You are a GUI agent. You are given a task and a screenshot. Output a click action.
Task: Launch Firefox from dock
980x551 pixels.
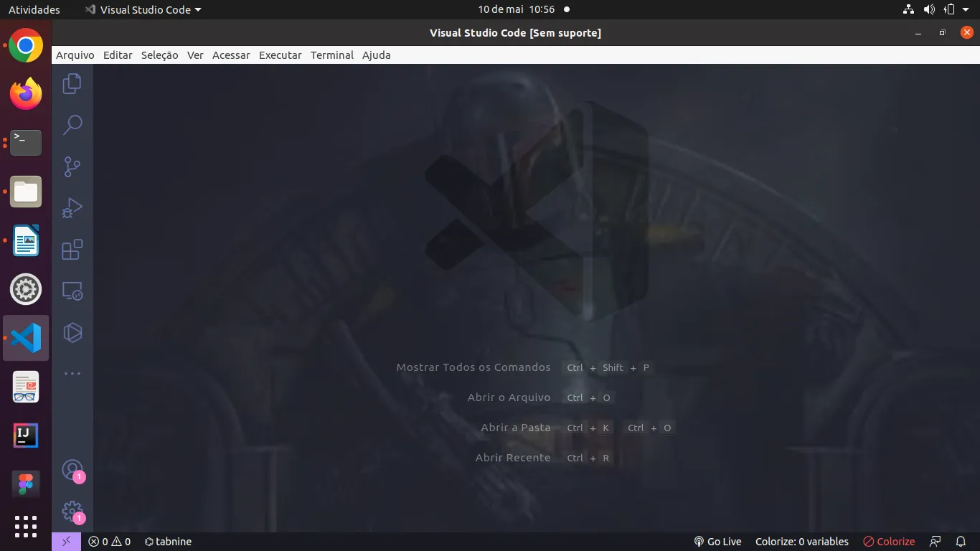(26, 94)
